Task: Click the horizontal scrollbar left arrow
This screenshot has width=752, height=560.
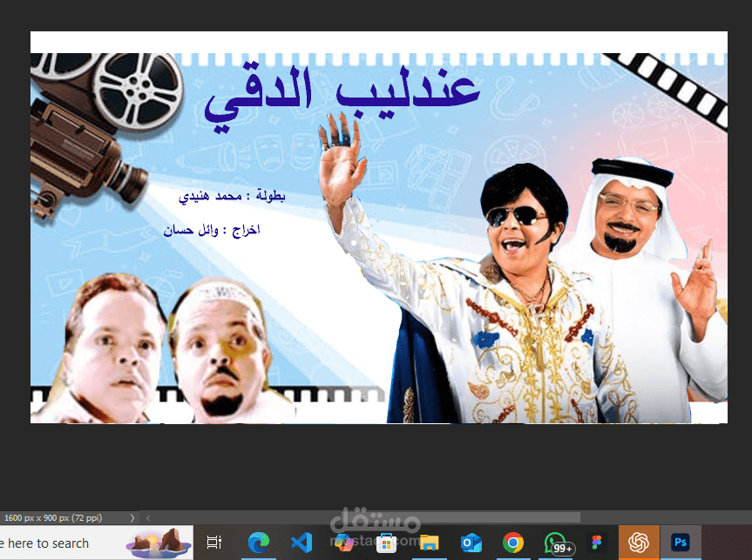Action: 148,518
